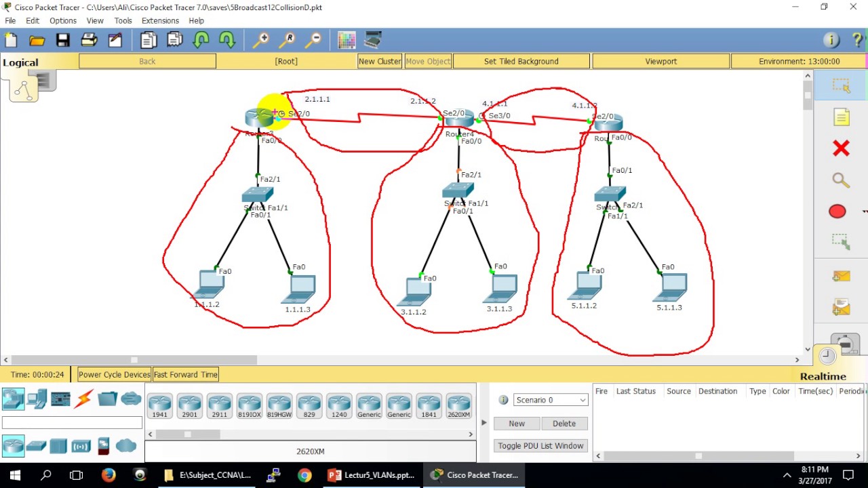This screenshot has width=868, height=488.
Task: Zoom in on the workspace
Action: 260,41
